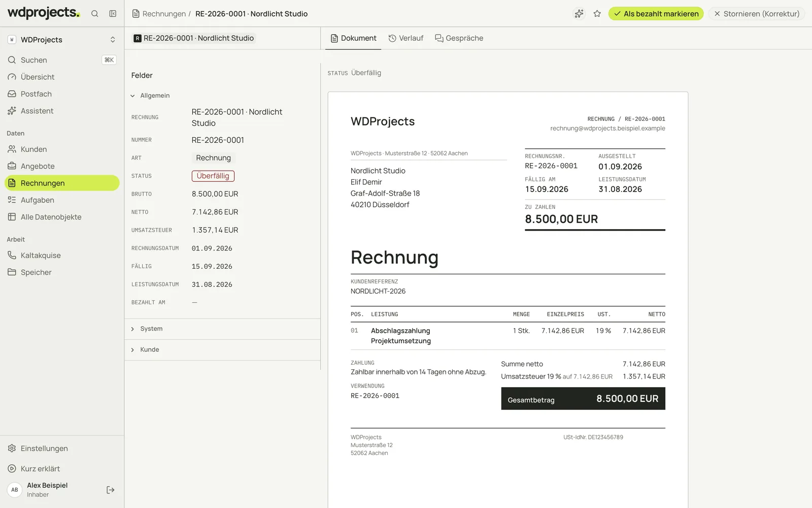
Task: Click Abschlagszahlung Projektumsetzung line item
Action: coord(400,336)
